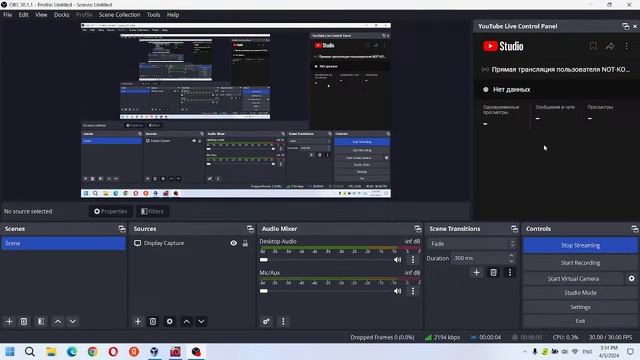The width and height of the screenshot is (640, 360).
Task: Mute Desktop Audio speaker icon
Action: [x=398, y=260]
